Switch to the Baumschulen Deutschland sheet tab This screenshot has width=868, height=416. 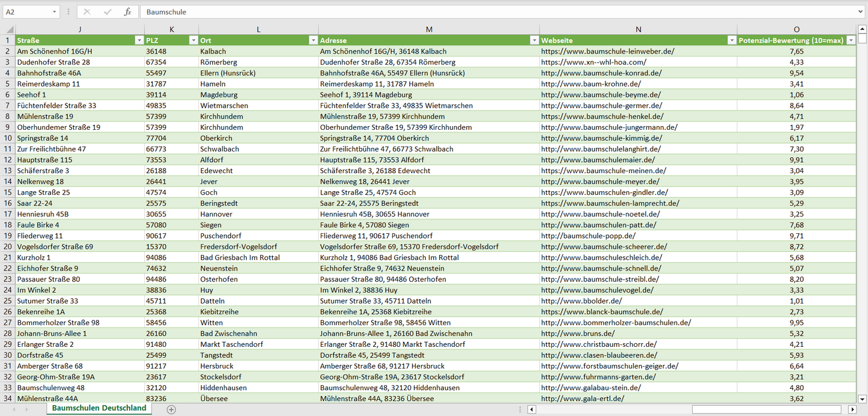coord(99,408)
